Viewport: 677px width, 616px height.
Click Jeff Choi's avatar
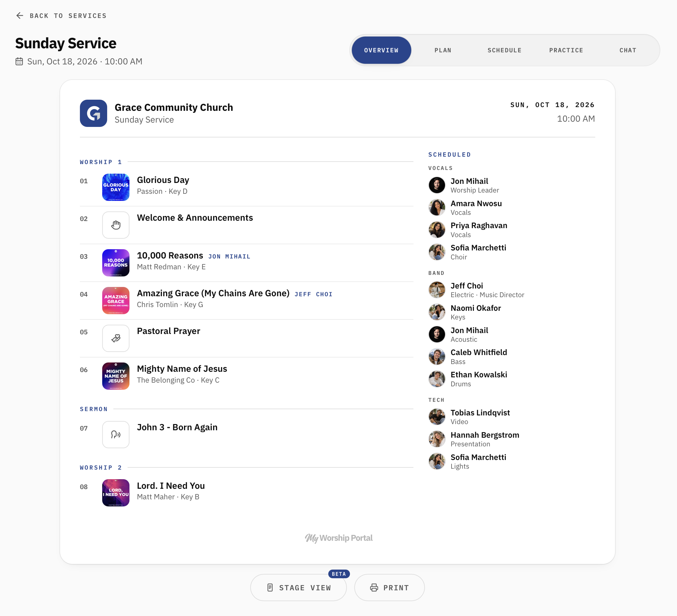[x=437, y=290]
